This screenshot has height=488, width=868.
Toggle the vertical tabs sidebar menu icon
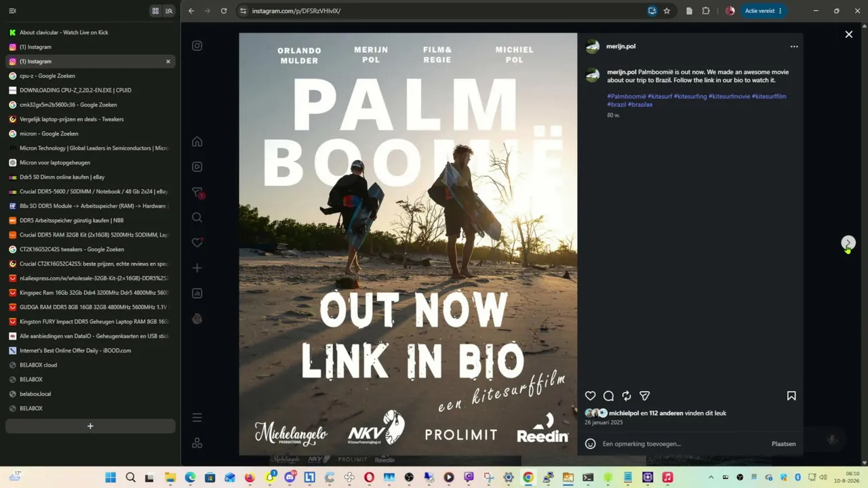tap(12, 11)
